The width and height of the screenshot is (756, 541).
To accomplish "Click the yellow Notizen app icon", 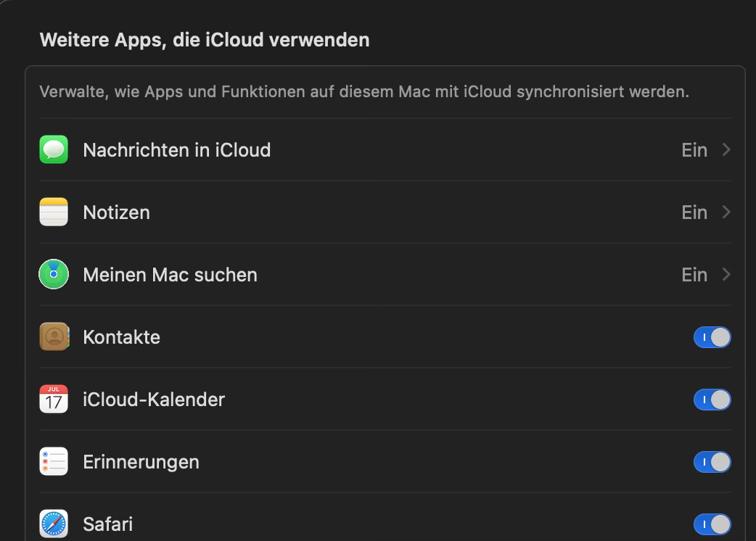I will click(54, 212).
